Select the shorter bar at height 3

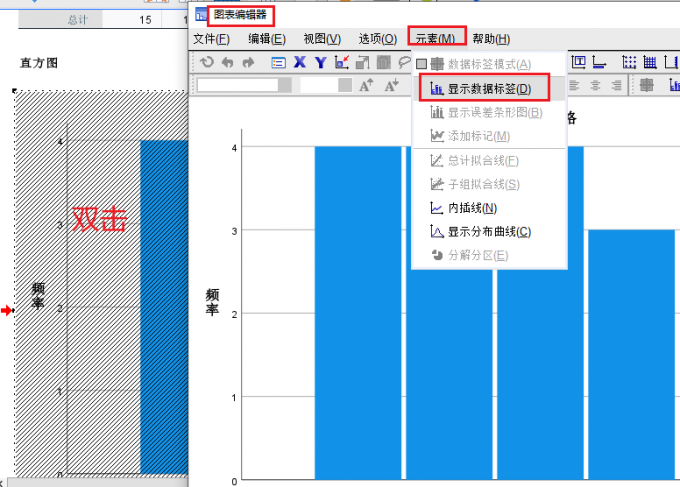point(631,355)
